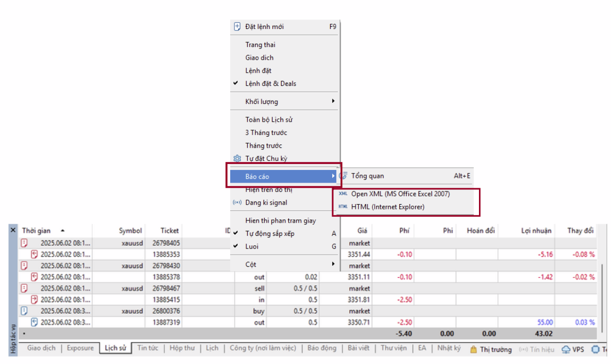Screen dimensions: 611x364
Task: Select Toàn bộ Lịch sử menu entry
Action: tap(269, 120)
